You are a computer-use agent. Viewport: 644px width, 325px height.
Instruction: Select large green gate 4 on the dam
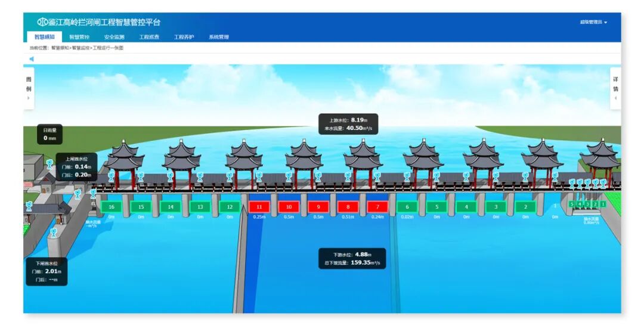(466, 207)
